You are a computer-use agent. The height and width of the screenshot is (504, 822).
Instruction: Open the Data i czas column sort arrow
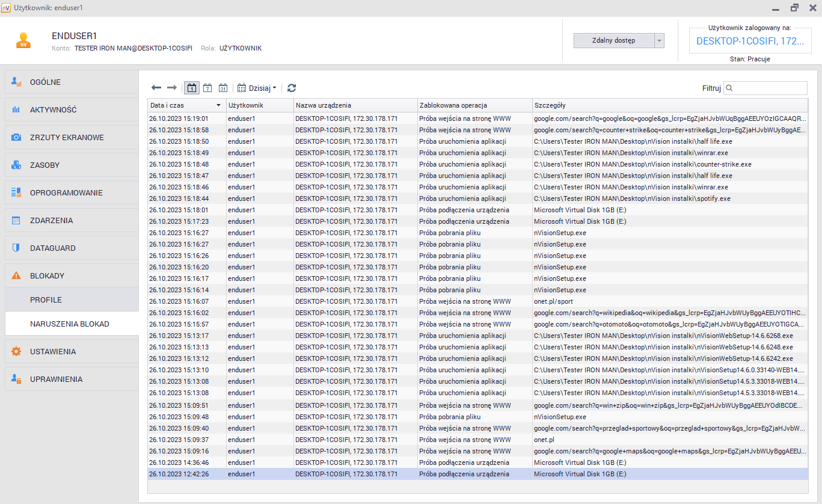tap(218, 105)
